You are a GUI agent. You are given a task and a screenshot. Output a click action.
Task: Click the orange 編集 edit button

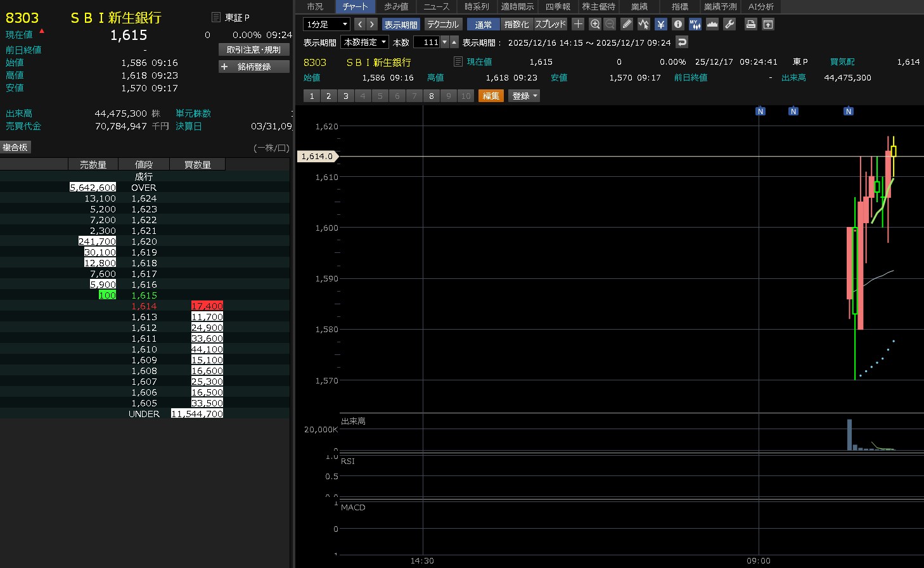(491, 96)
